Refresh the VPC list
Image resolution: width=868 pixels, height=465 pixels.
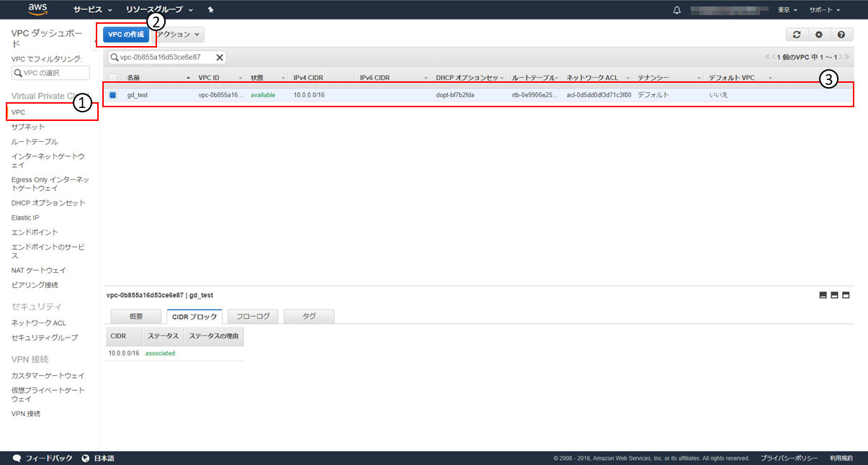click(x=796, y=35)
